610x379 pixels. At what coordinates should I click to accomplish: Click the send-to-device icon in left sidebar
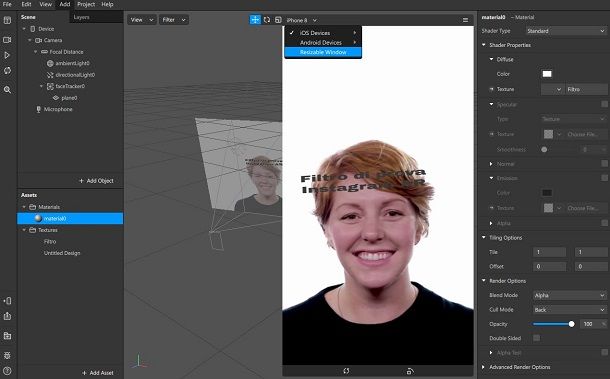click(x=7, y=301)
